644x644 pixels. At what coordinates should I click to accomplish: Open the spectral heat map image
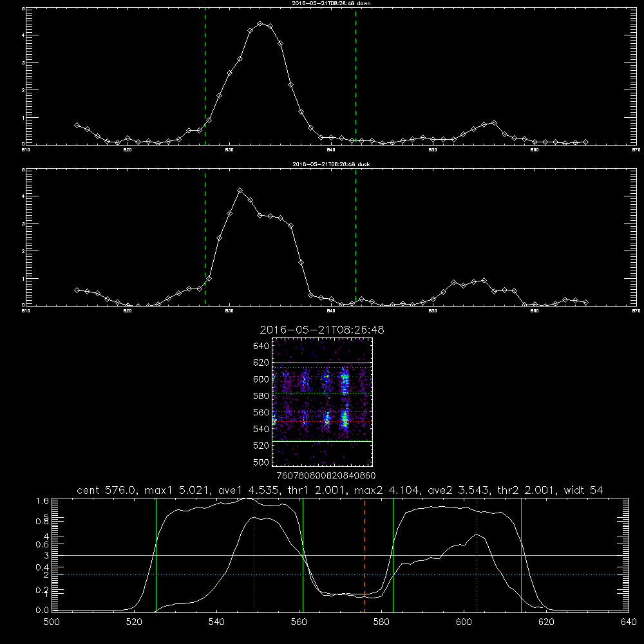point(323,402)
